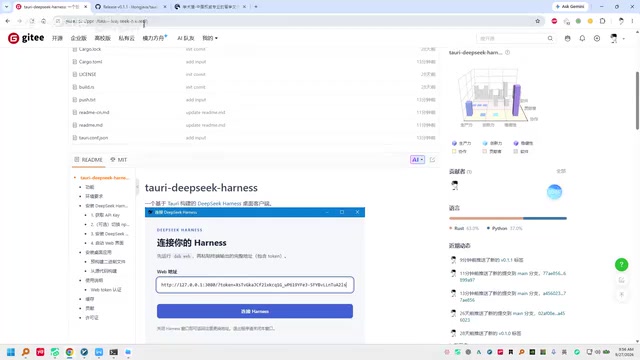640x360 pixels.
Task: Open the AI dropdown above the README
Action: pyautogui.click(x=417, y=160)
